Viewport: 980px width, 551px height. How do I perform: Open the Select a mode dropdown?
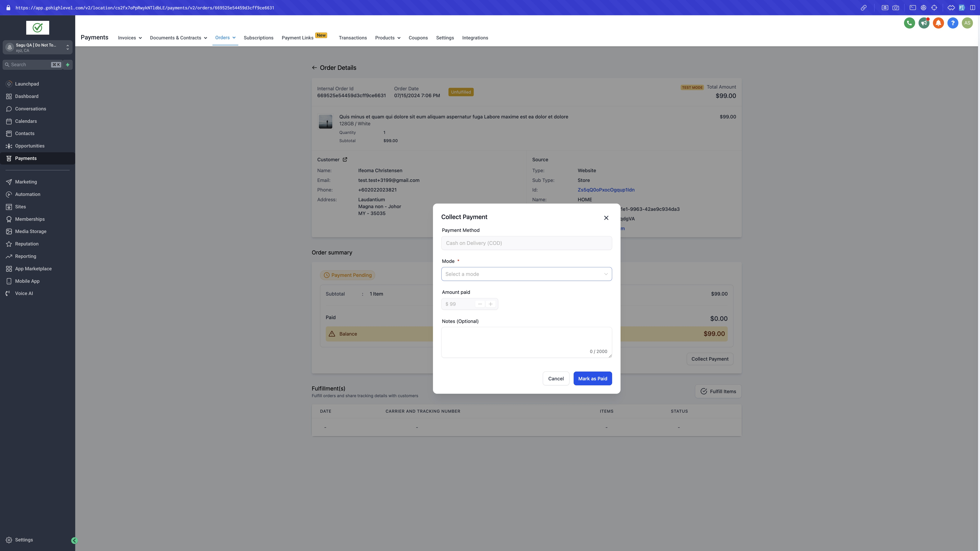click(526, 274)
